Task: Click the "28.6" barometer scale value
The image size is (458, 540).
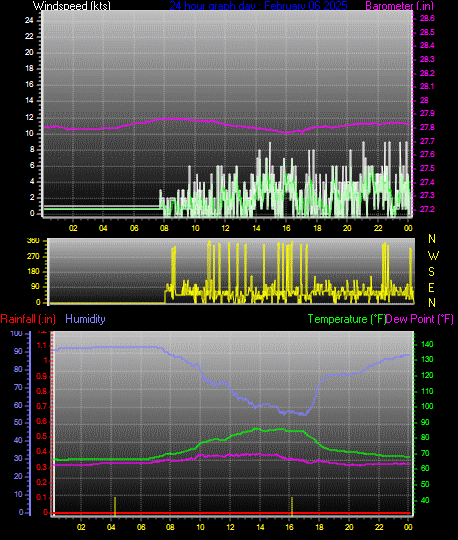Action: click(x=427, y=19)
